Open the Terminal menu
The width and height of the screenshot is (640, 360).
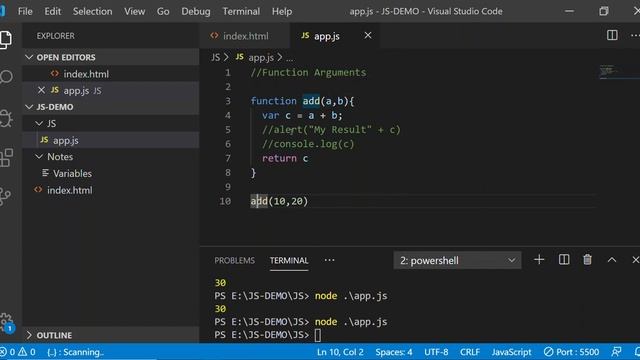241,11
